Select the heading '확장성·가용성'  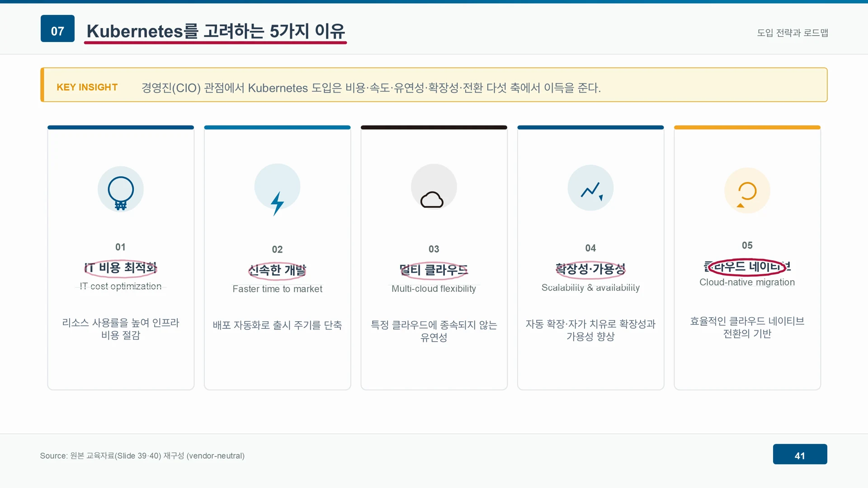pyautogui.click(x=590, y=269)
